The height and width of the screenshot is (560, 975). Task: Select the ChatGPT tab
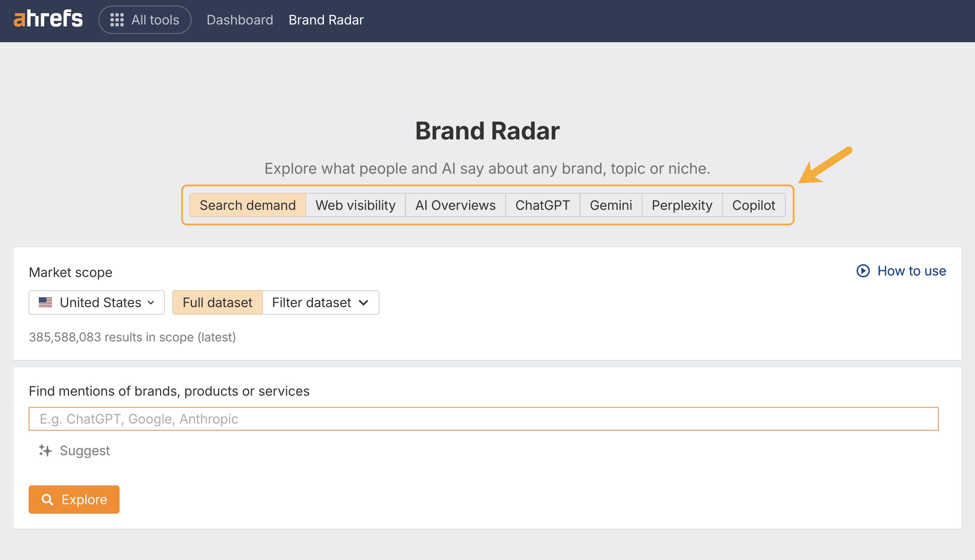(543, 205)
